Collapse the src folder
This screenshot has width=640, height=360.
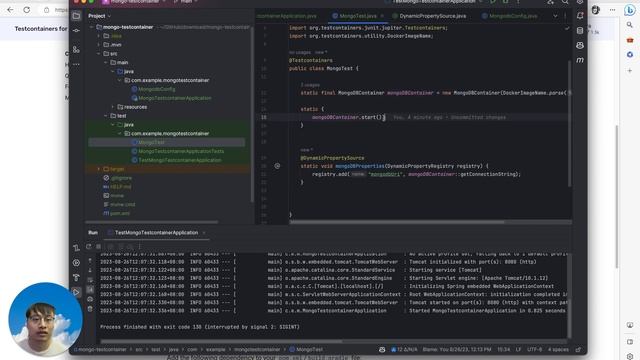point(98,54)
